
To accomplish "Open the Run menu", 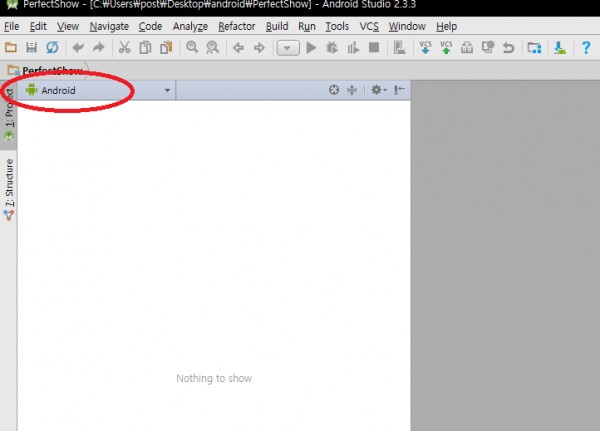I will click(x=307, y=26).
